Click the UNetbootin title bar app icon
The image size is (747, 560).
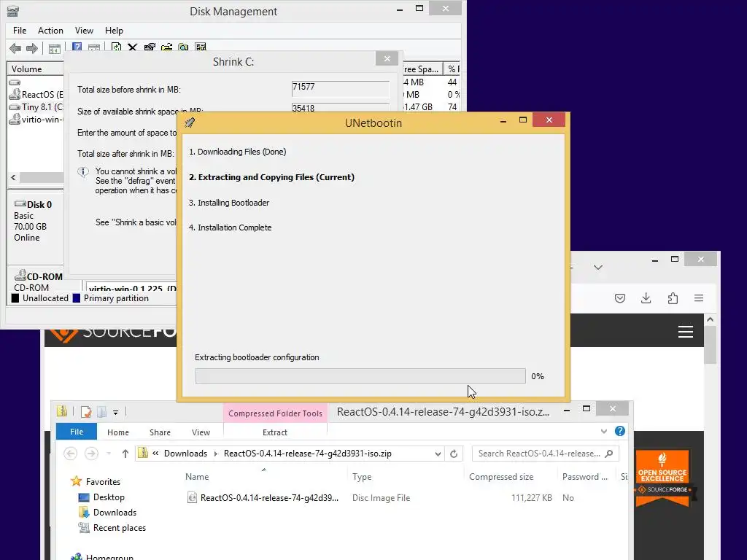[x=190, y=122]
